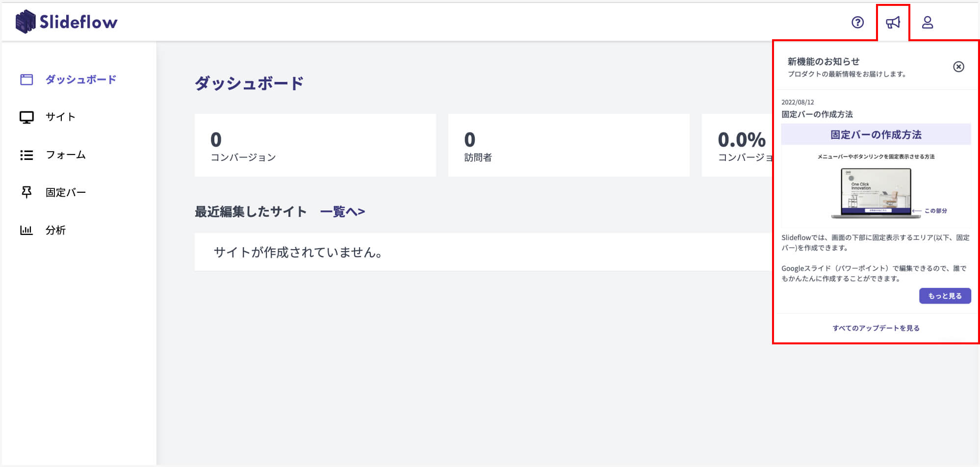
Task: Open the 分析 section
Action: pos(55,230)
